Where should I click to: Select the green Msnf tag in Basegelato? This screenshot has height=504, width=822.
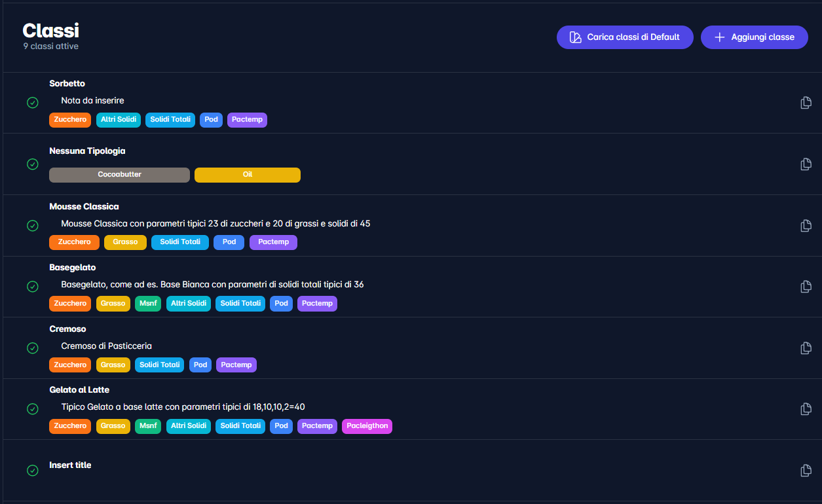[x=147, y=304]
